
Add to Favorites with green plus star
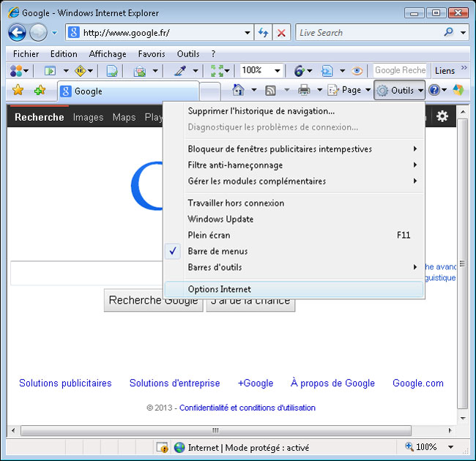40,90
